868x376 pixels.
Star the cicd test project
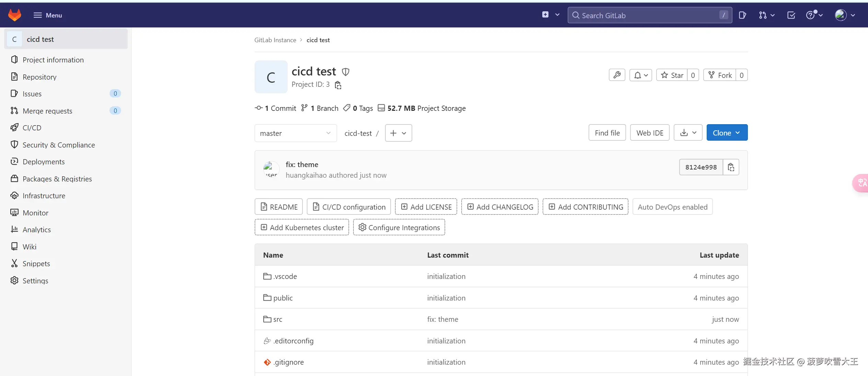pyautogui.click(x=672, y=75)
